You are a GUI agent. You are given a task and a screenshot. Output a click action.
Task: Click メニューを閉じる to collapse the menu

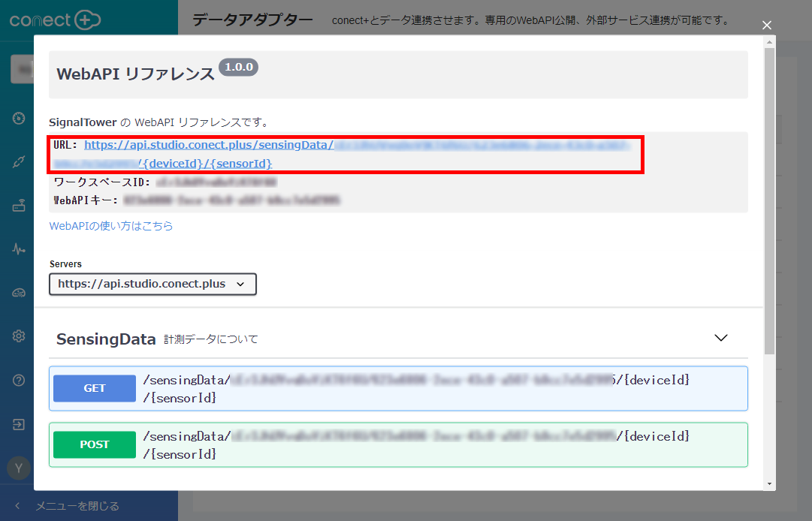click(77, 505)
